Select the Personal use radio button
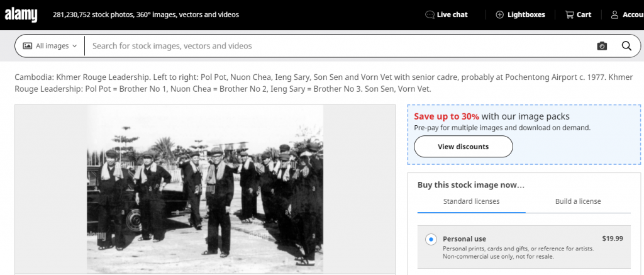644x275 pixels. 431,239
